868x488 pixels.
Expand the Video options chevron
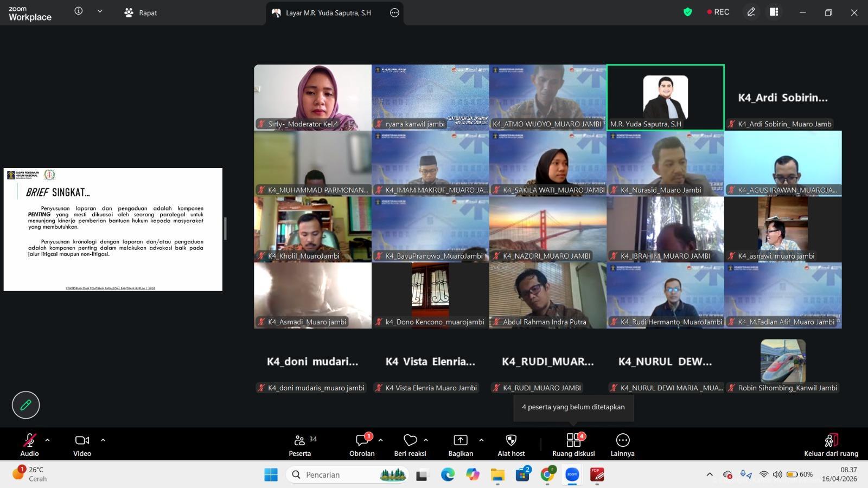pyautogui.click(x=103, y=440)
